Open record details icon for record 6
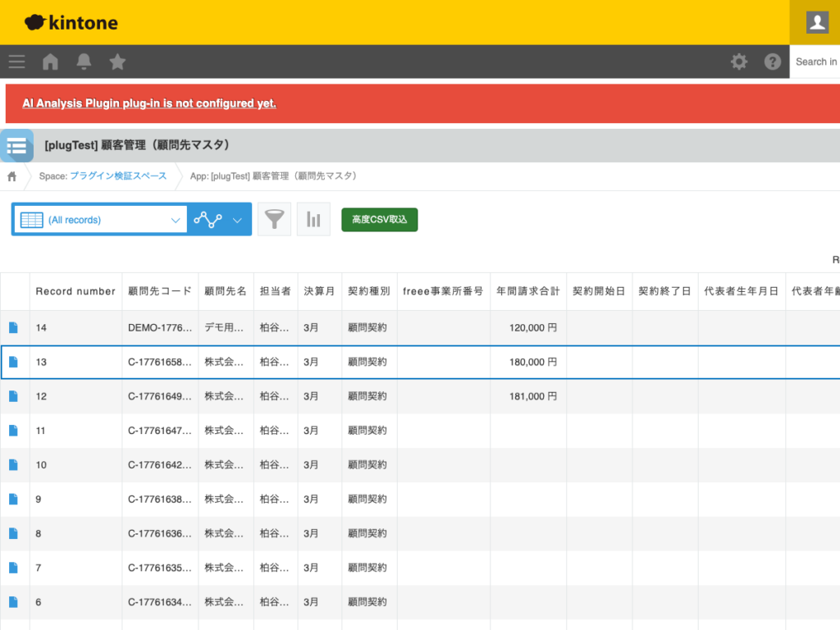Image resolution: width=840 pixels, height=630 pixels. 14,601
